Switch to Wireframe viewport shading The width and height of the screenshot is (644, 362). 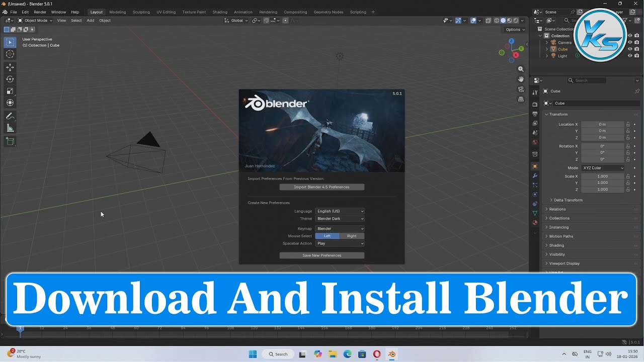tap(497, 21)
